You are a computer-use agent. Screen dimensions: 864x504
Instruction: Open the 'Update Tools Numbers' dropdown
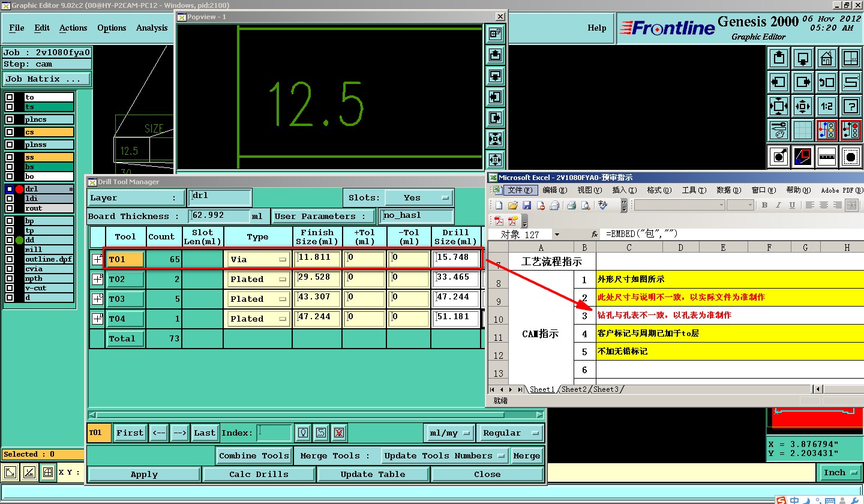[445, 456]
